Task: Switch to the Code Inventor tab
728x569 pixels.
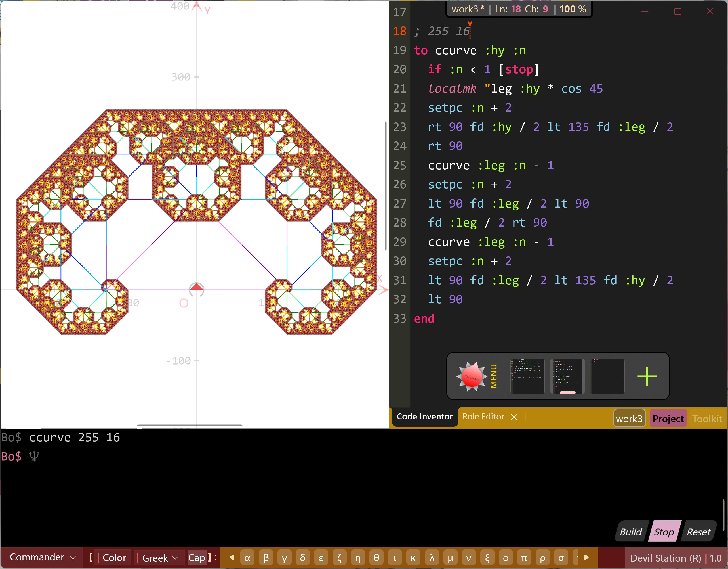Action: click(x=424, y=417)
